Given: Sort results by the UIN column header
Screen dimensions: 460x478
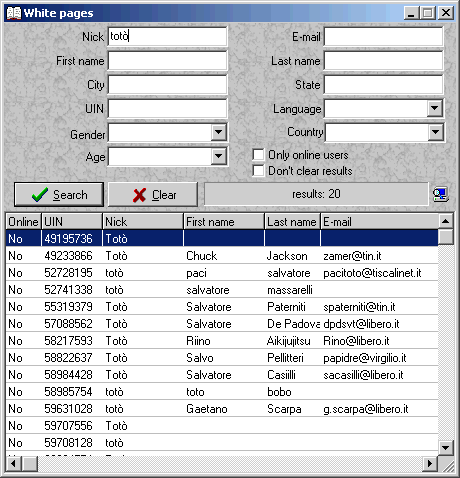Looking at the screenshot, I should [72, 222].
